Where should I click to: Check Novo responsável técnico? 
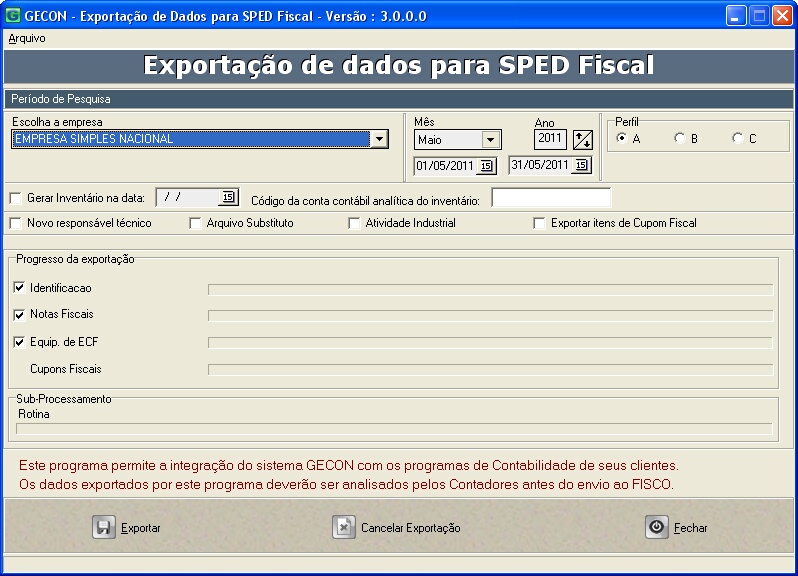(16, 223)
